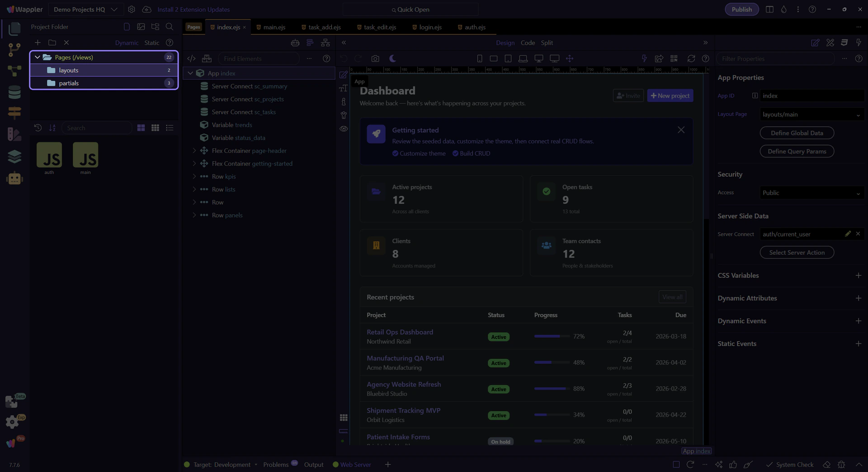Open the Database Manager sidebar icon

(x=14, y=92)
